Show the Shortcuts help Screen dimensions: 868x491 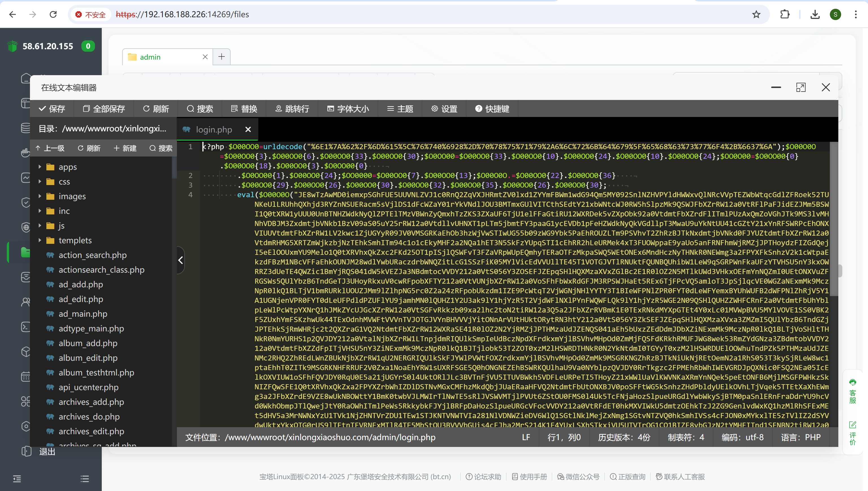(492, 108)
